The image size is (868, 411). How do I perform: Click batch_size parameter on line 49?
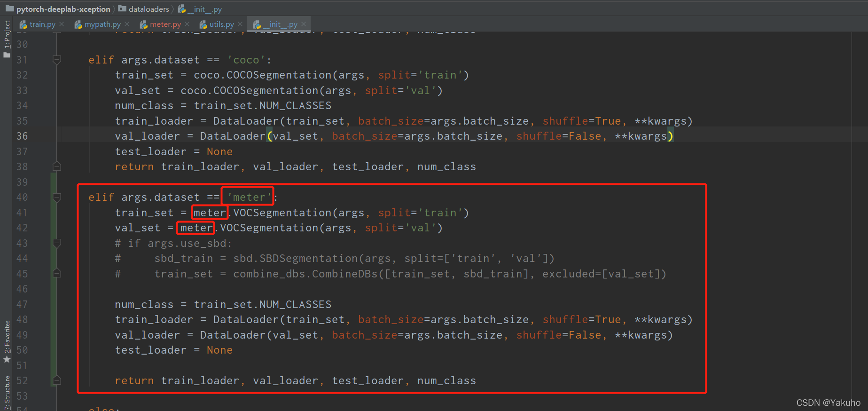click(365, 335)
